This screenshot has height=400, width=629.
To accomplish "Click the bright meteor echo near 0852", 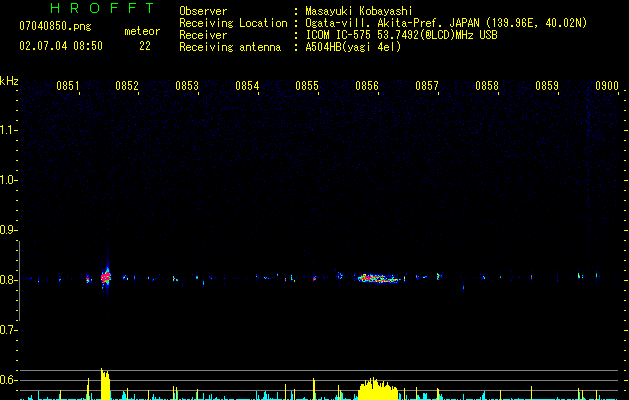I will click(x=106, y=276).
